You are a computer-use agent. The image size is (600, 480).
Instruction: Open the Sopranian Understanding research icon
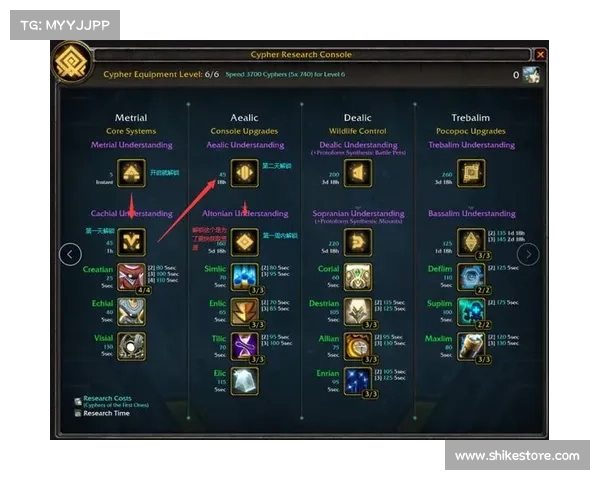click(358, 242)
